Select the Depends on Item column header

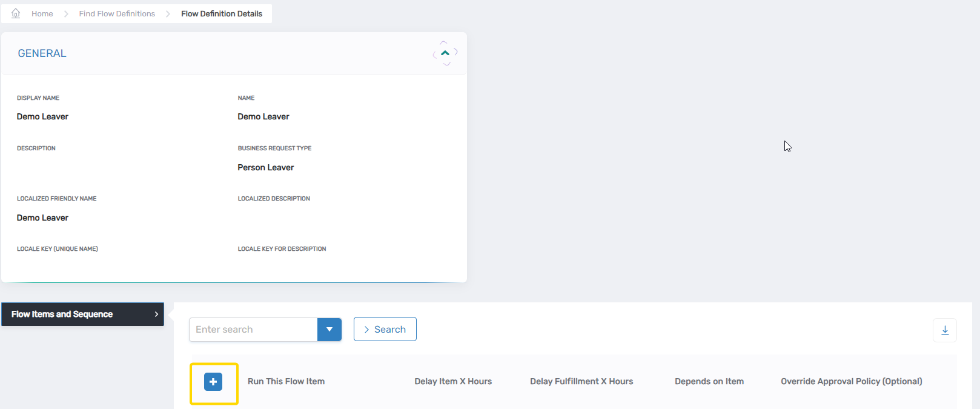point(709,381)
